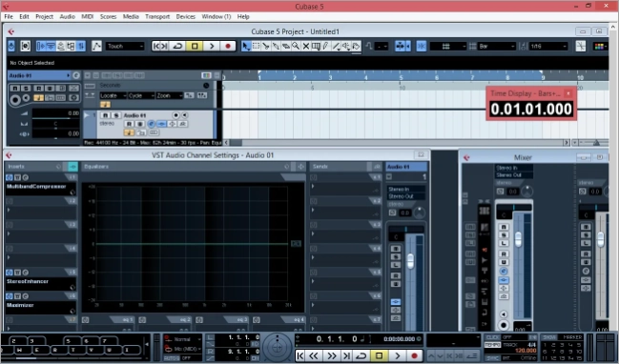Open editor of the Maximizer insert
Viewport: 619px width, 364px height.
click(25, 296)
